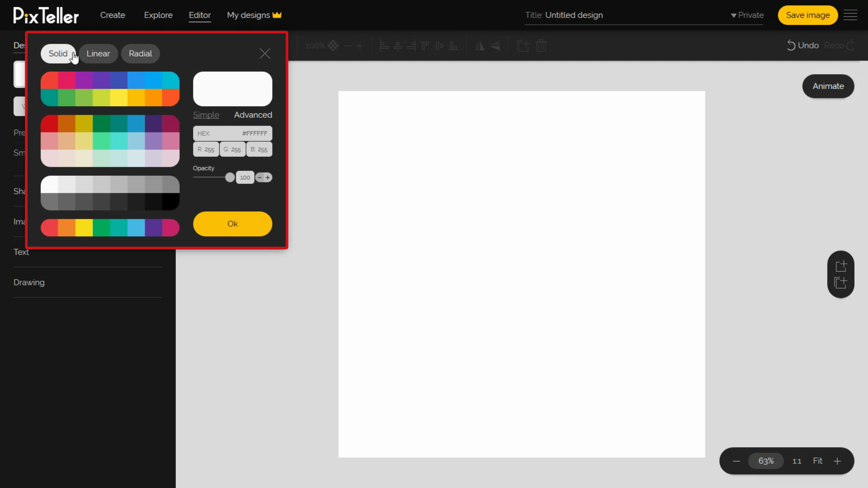Click the Private visibility icon
This screenshot has width=868, height=488.
pos(734,15)
